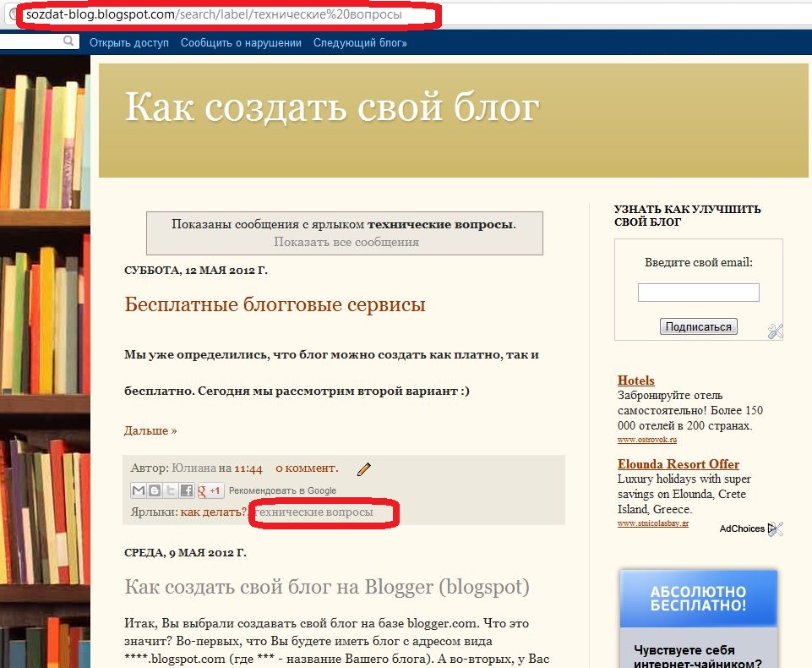This screenshot has width=812, height=668.
Task: Click label 'технические вопросы' under post
Action: click(313, 512)
